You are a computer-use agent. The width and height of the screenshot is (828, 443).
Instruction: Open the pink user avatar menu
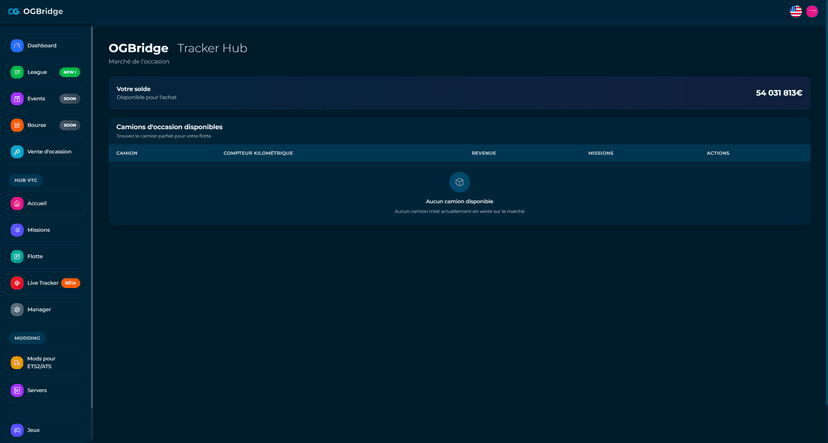pyautogui.click(x=812, y=11)
